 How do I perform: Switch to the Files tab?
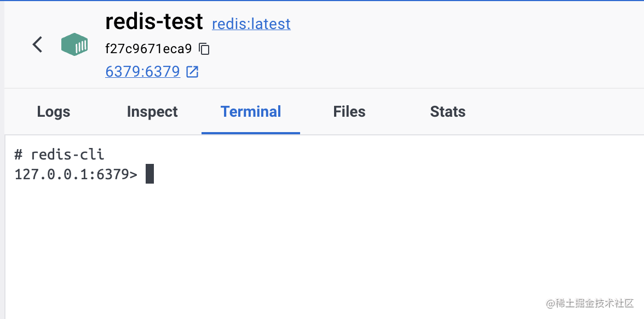coord(349,111)
